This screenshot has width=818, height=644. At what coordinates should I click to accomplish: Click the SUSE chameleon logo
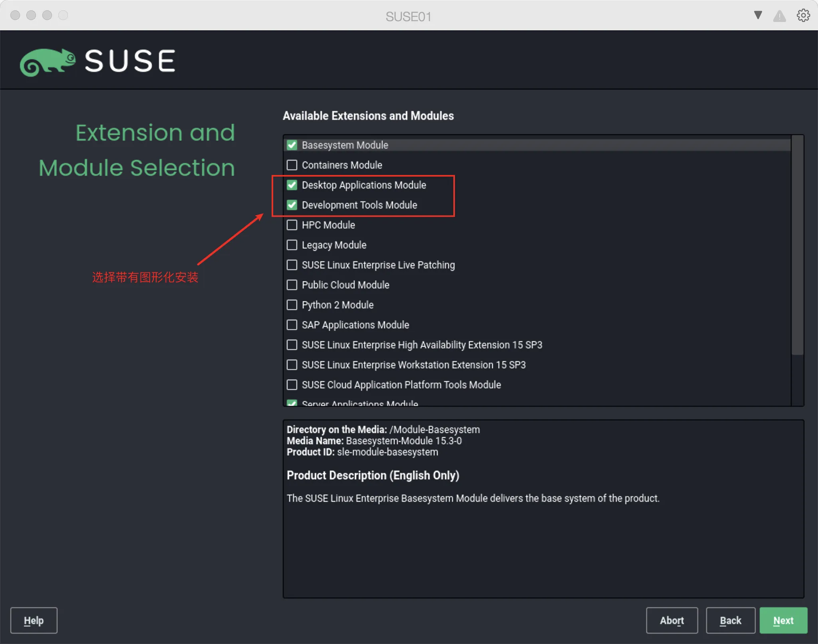[48, 60]
